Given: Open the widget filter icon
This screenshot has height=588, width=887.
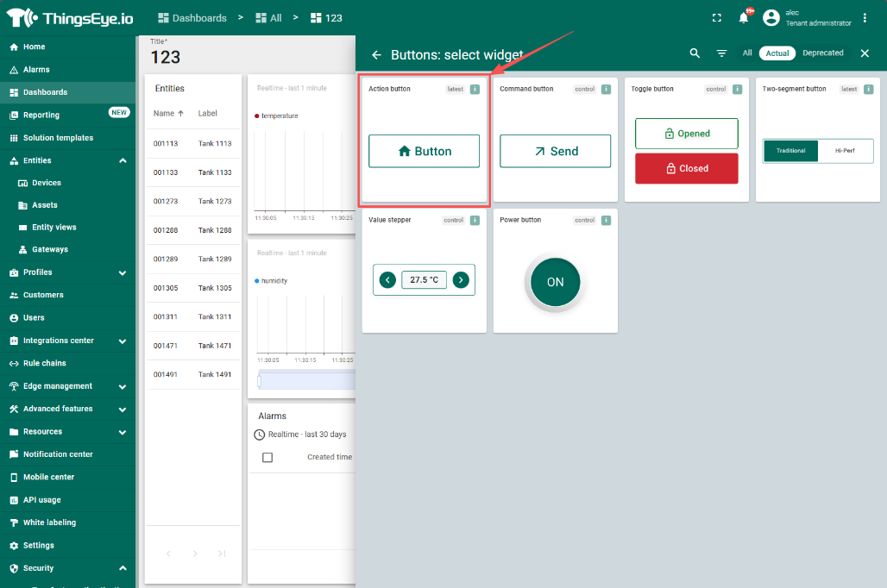Looking at the screenshot, I should pyautogui.click(x=721, y=53).
